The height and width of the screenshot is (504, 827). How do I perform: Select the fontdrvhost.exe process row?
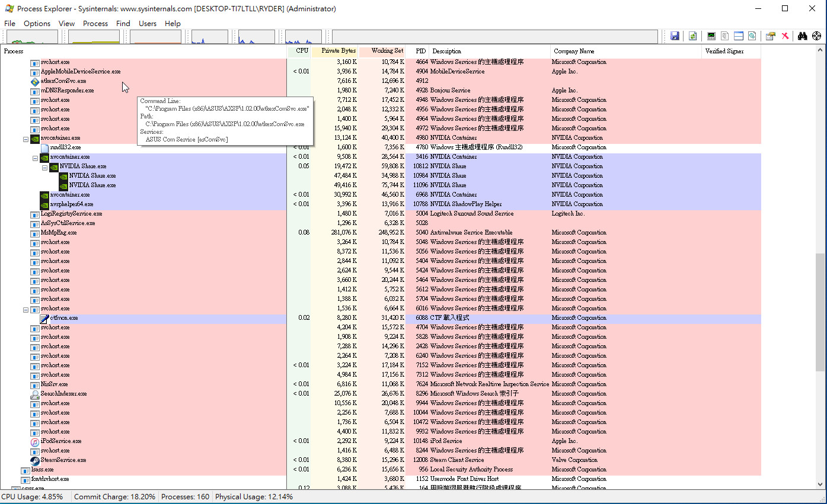tap(380, 479)
